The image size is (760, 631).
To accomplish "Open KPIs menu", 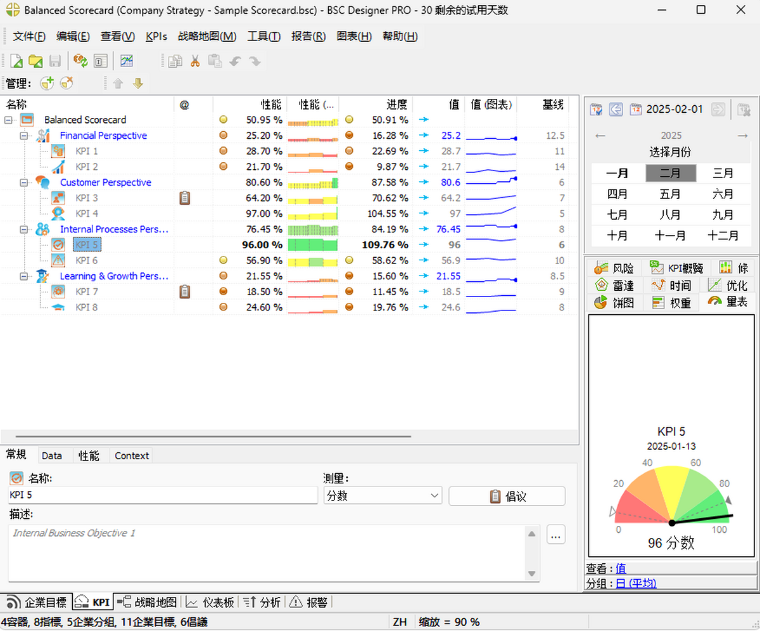I will coord(156,36).
